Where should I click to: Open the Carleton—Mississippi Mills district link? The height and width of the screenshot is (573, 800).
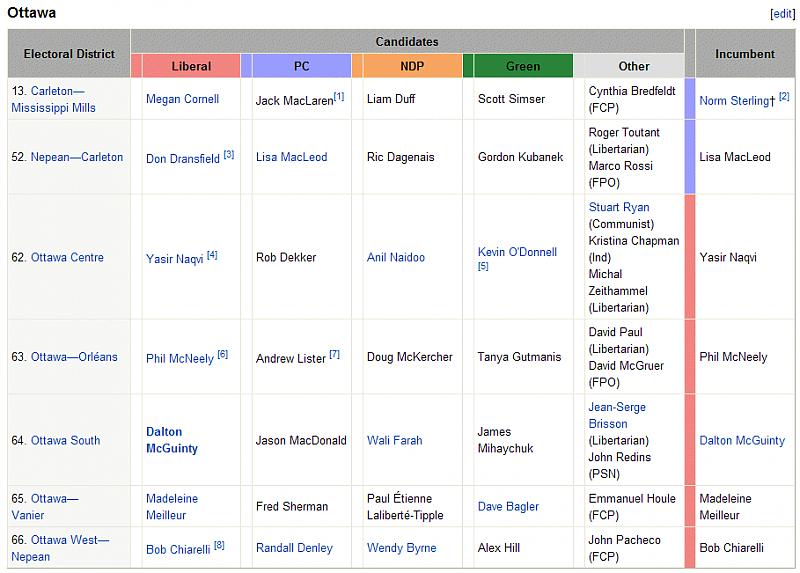pos(62,99)
